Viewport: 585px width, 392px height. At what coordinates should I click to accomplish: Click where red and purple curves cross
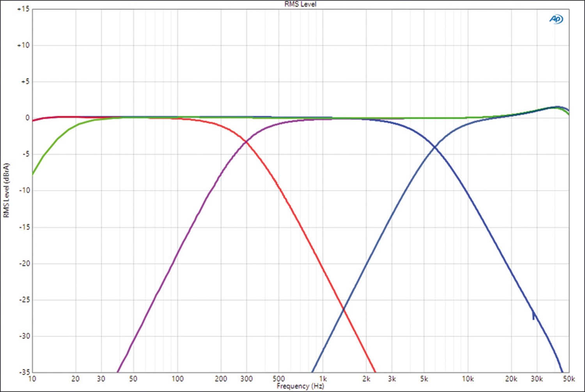[x=246, y=142]
